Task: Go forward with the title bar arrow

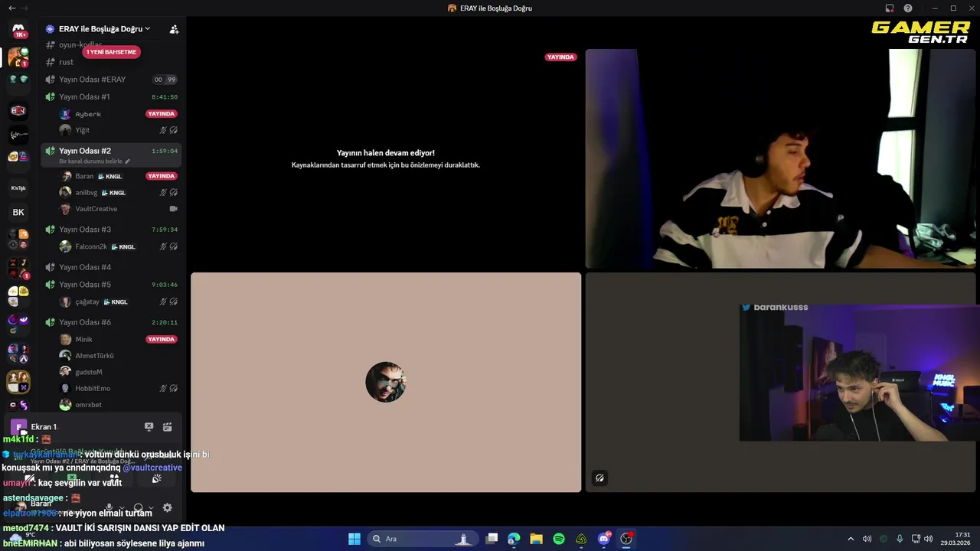Action: pyautogui.click(x=24, y=8)
